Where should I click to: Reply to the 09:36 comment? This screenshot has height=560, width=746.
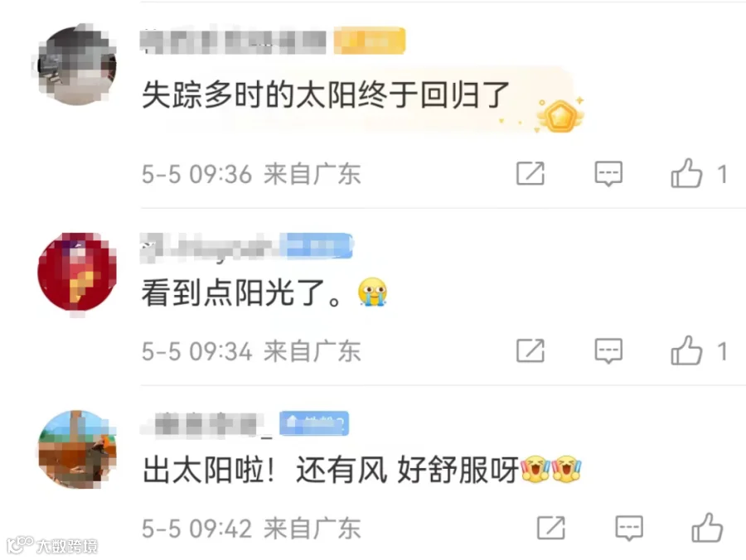pos(608,173)
